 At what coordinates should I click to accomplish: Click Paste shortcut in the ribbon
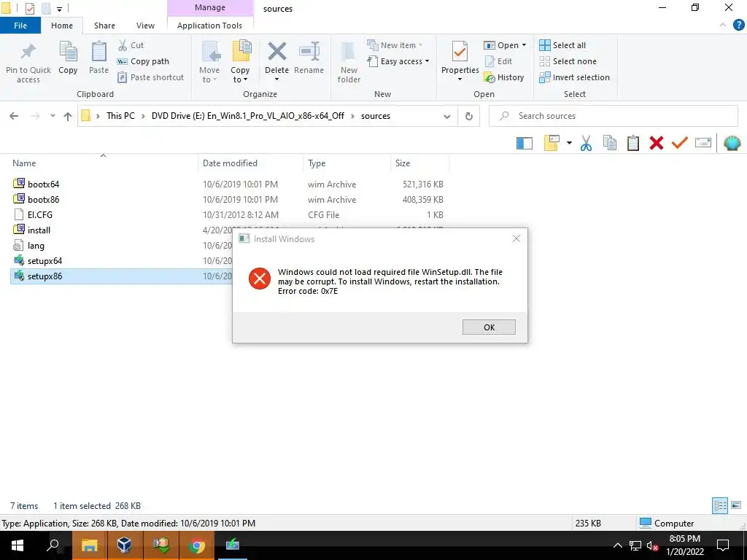150,77
